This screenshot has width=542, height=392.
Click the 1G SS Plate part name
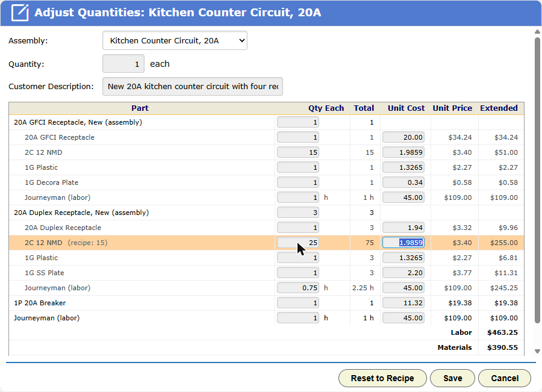click(x=44, y=273)
